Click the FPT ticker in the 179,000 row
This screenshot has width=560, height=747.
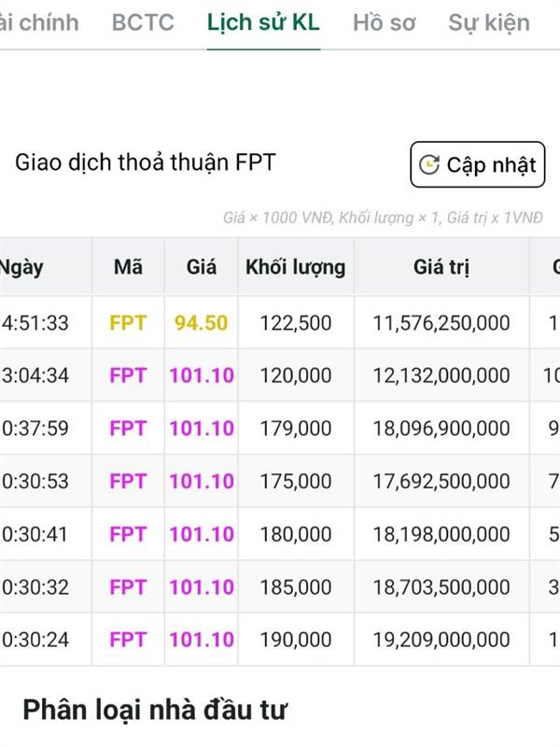(x=128, y=429)
